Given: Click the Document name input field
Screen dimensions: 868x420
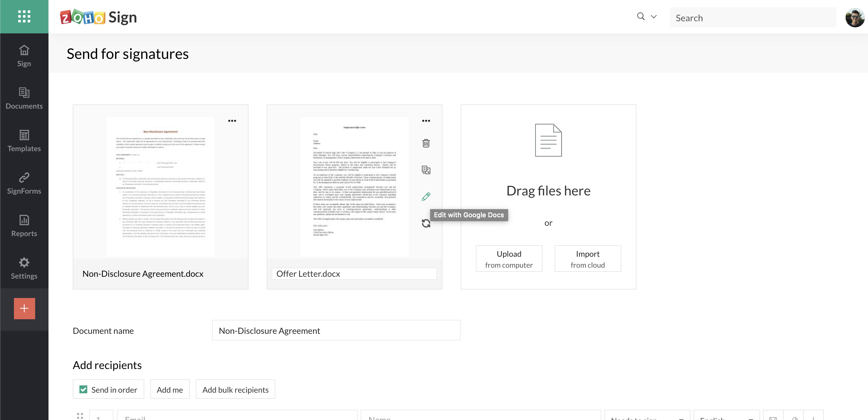Looking at the screenshot, I should coord(336,330).
